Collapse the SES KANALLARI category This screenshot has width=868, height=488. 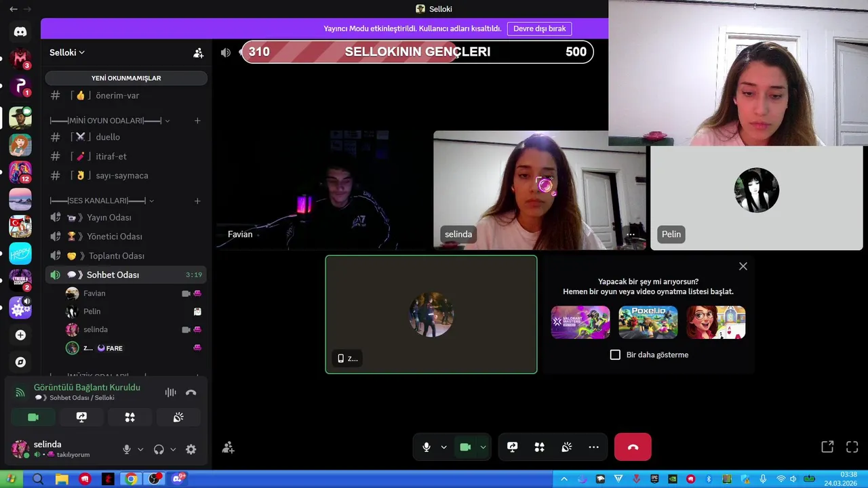pos(102,201)
